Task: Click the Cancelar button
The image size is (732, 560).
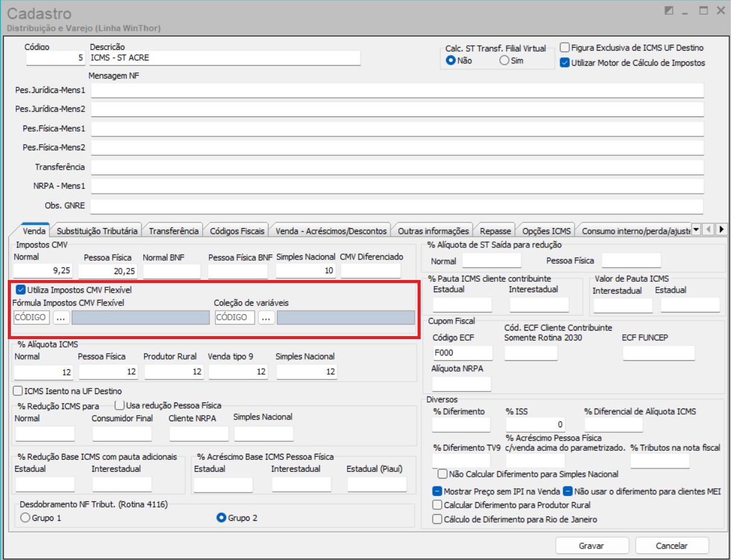Action: click(x=672, y=546)
